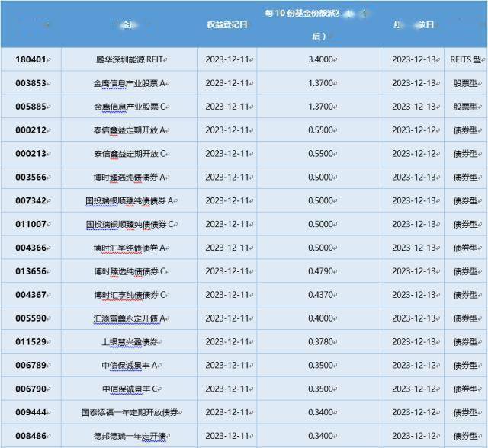
Task: Select fund code 005885
Action: tap(30, 107)
